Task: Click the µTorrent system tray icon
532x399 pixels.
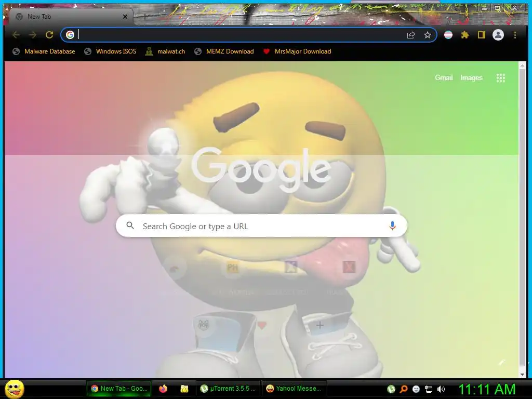Action: coord(391,389)
